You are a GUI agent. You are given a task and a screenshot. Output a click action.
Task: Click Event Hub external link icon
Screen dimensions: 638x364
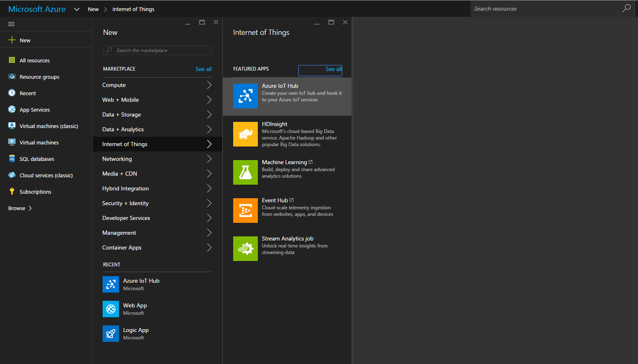(291, 200)
